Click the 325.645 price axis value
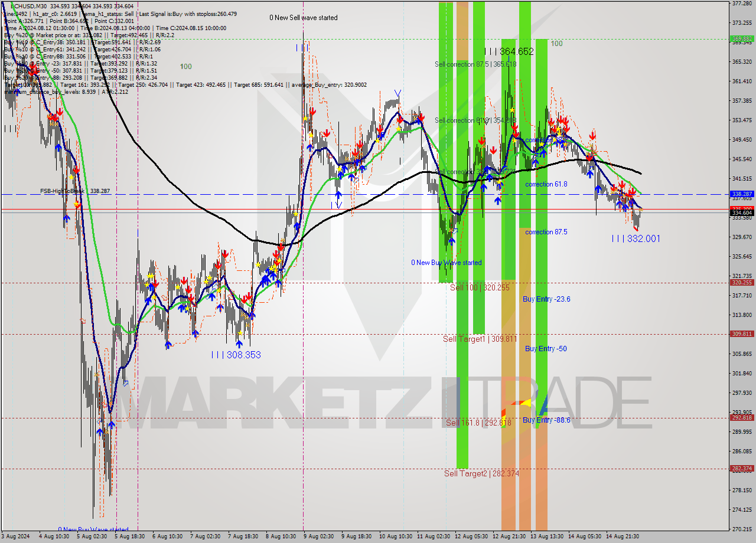 pos(742,256)
